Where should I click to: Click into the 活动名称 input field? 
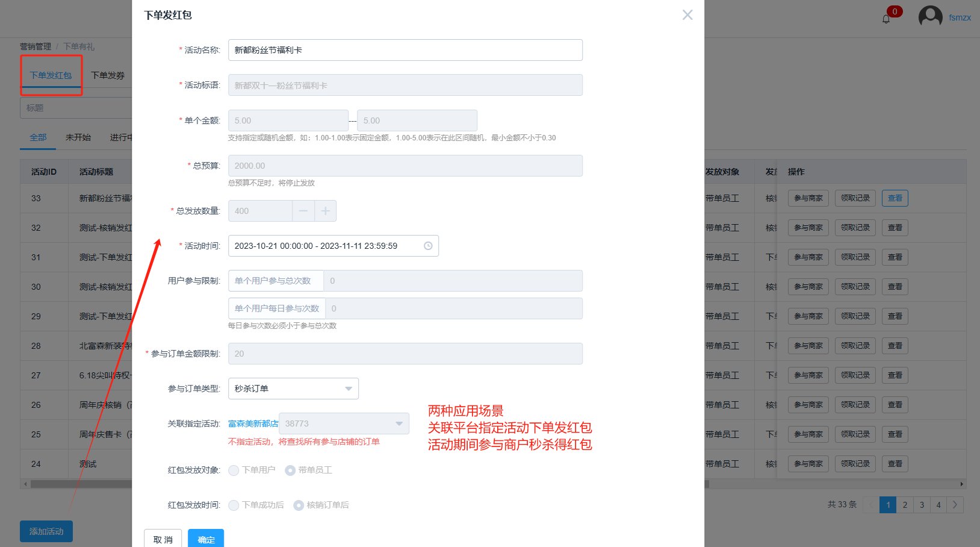pos(405,50)
